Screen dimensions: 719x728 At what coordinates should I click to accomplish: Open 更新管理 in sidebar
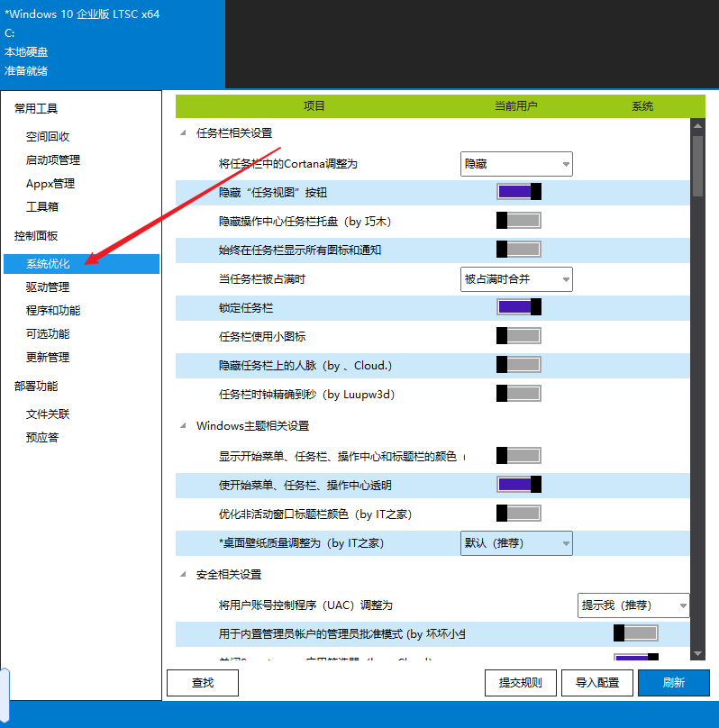click(48, 357)
